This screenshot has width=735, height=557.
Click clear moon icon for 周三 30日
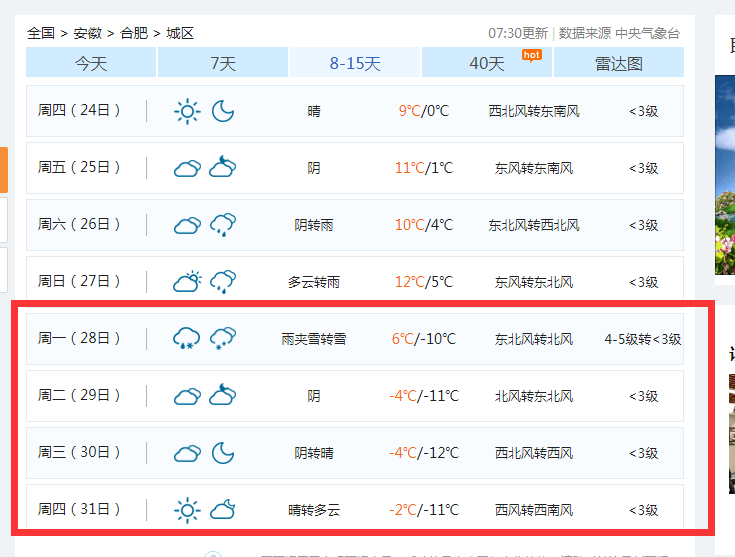pos(223,453)
